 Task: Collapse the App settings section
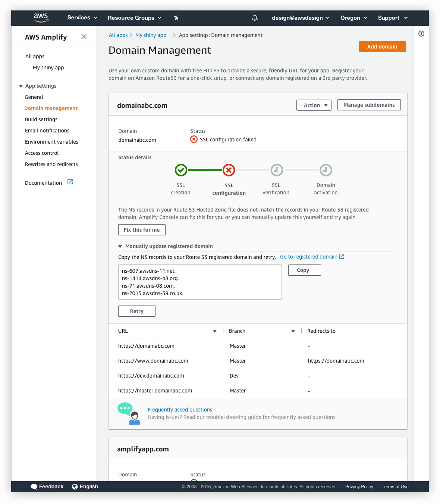[x=21, y=86]
